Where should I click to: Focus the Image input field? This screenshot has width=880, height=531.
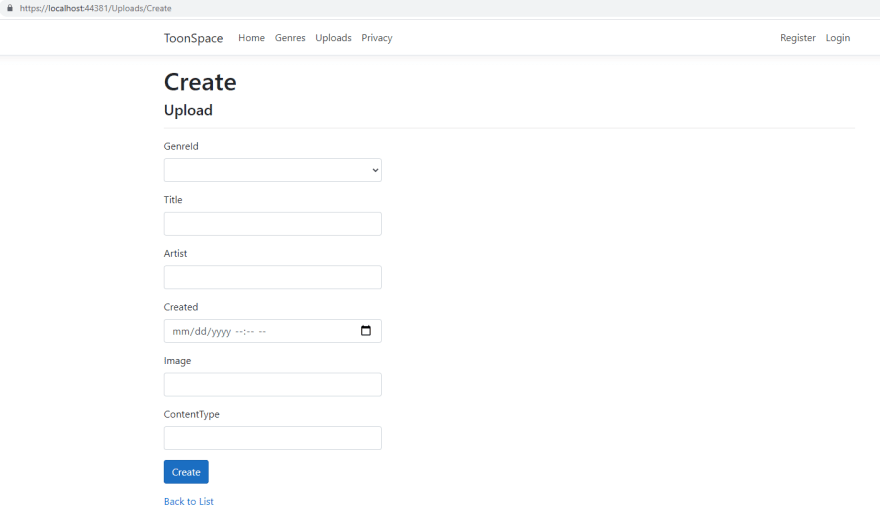(x=273, y=384)
